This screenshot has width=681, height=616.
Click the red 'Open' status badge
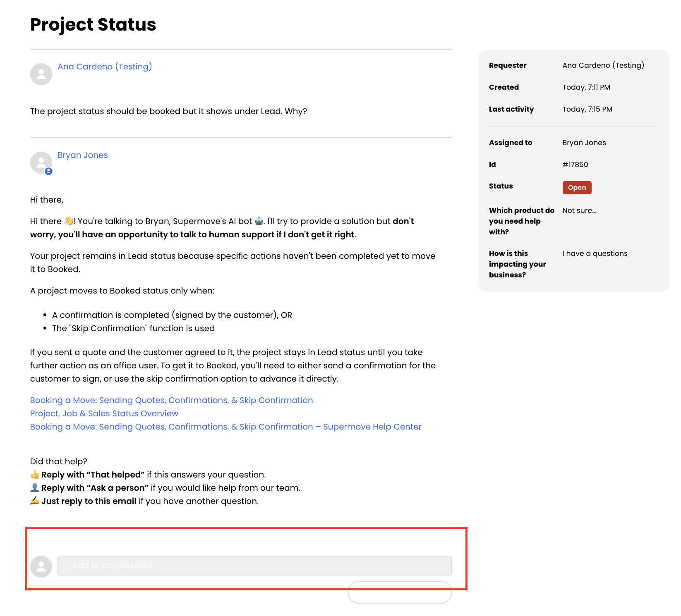[577, 188]
